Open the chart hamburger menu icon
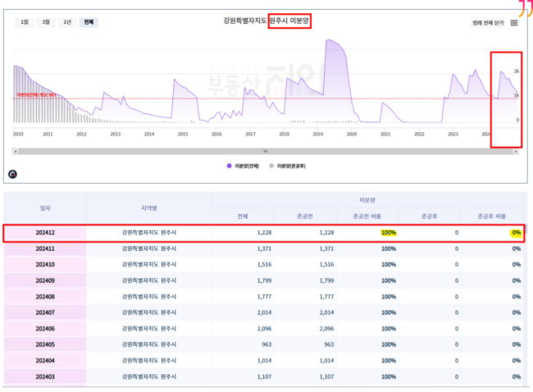This screenshot has width=533, height=392. pos(514,23)
